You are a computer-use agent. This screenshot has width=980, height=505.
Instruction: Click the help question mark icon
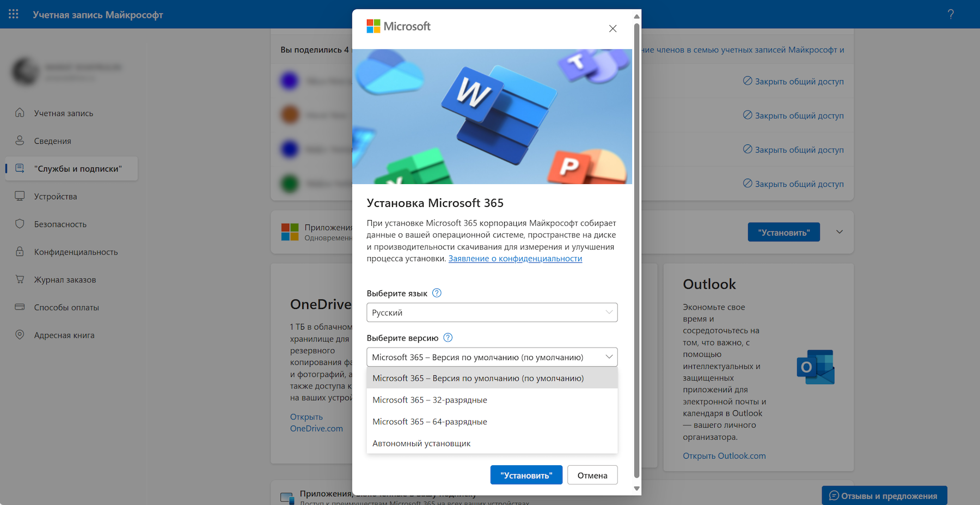[951, 14]
